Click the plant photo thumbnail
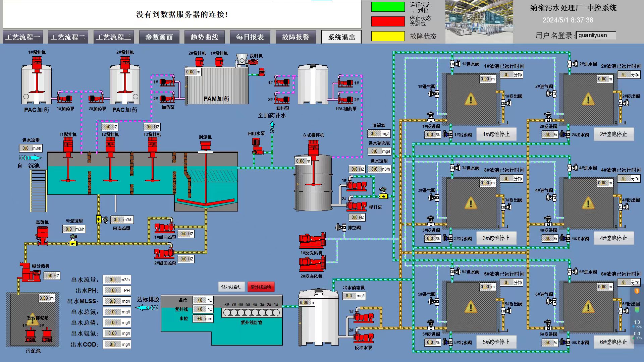This screenshot has height=362, width=644. pyautogui.click(x=479, y=22)
